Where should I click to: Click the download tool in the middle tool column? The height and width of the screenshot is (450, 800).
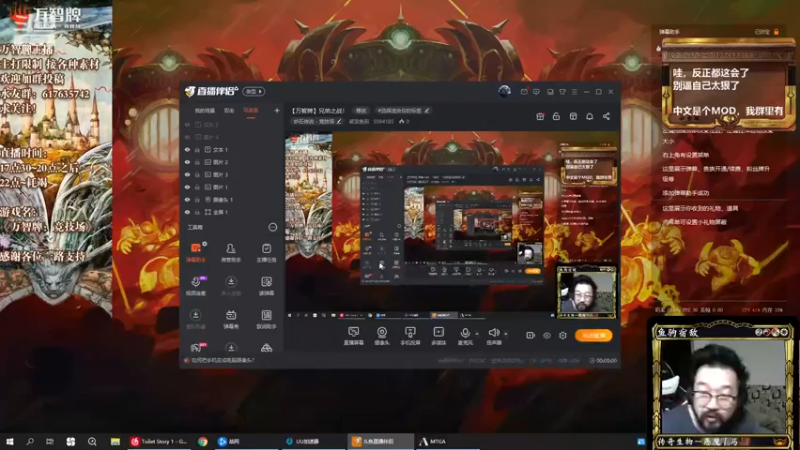(x=231, y=285)
